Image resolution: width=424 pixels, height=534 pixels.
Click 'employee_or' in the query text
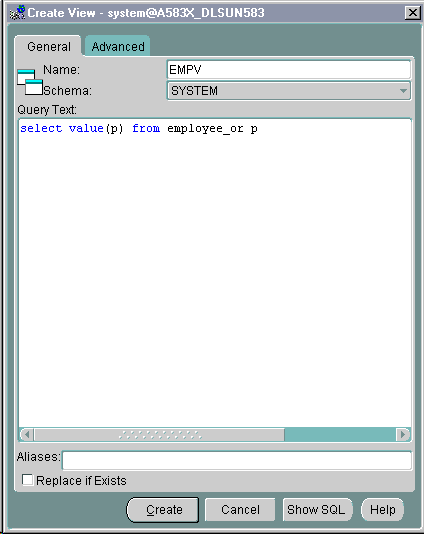[x=205, y=129]
